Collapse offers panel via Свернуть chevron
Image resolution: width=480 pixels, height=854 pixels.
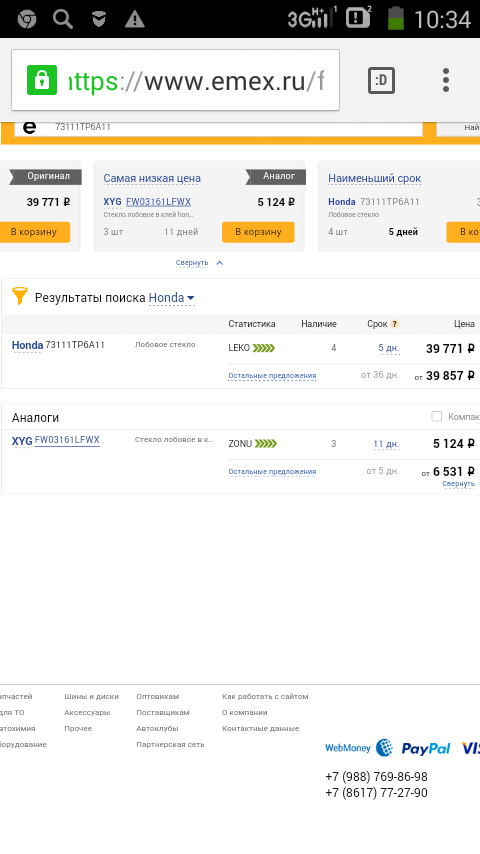220,263
